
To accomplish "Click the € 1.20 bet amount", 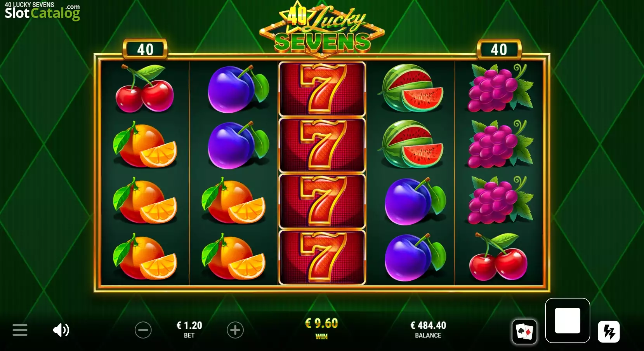I will coord(189,325).
